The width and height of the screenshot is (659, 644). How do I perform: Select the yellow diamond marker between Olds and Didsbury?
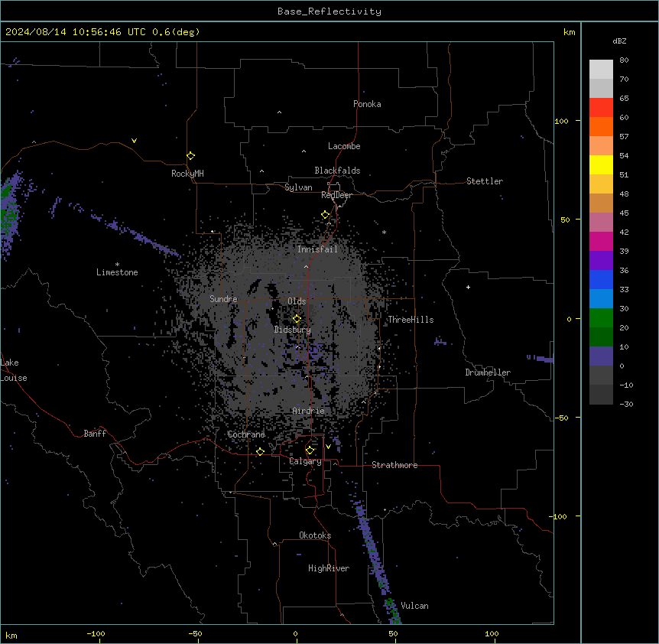(x=297, y=319)
